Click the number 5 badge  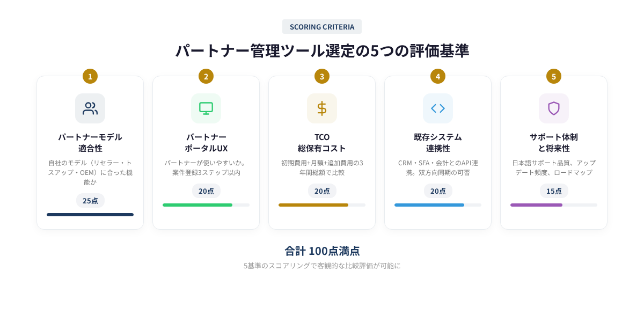[554, 76]
